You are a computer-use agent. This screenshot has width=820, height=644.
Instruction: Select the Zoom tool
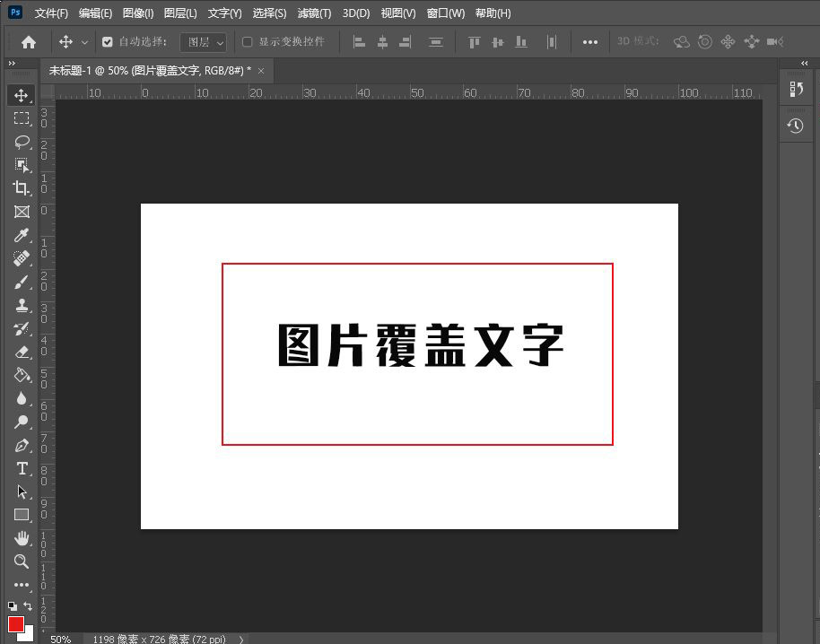pyautogui.click(x=22, y=561)
